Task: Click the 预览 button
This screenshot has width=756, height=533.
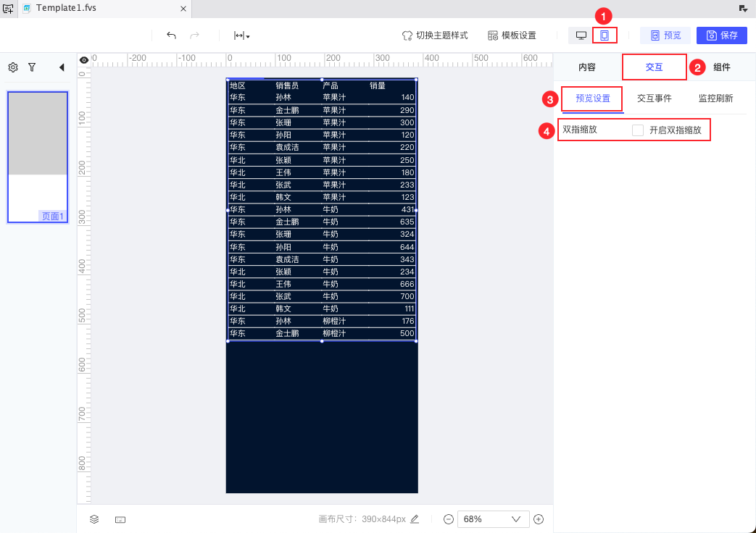Action: [665, 35]
